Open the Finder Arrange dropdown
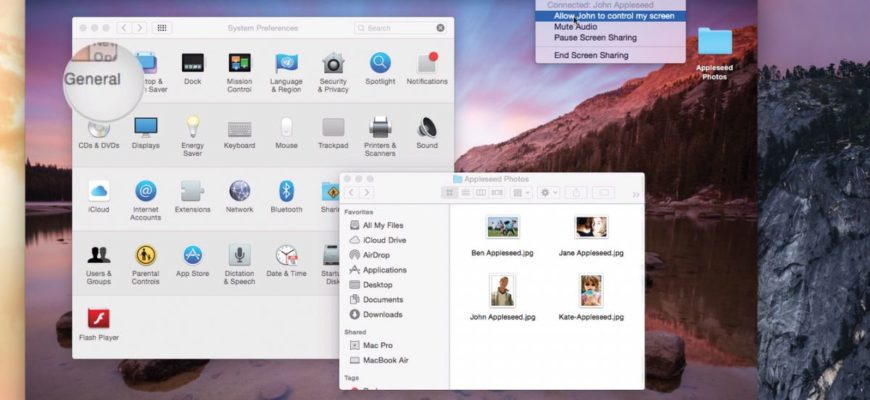870x400 pixels. pyautogui.click(x=520, y=192)
